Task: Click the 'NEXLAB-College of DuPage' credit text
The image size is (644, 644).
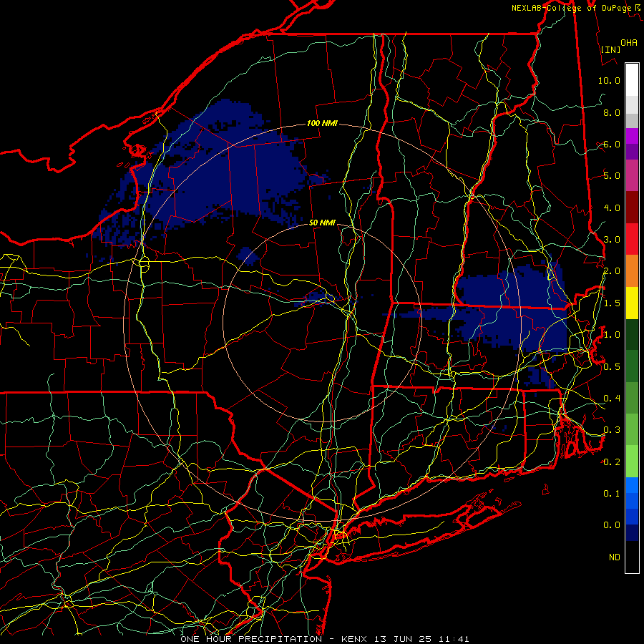Action: pyautogui.click(x=571, y=8)
